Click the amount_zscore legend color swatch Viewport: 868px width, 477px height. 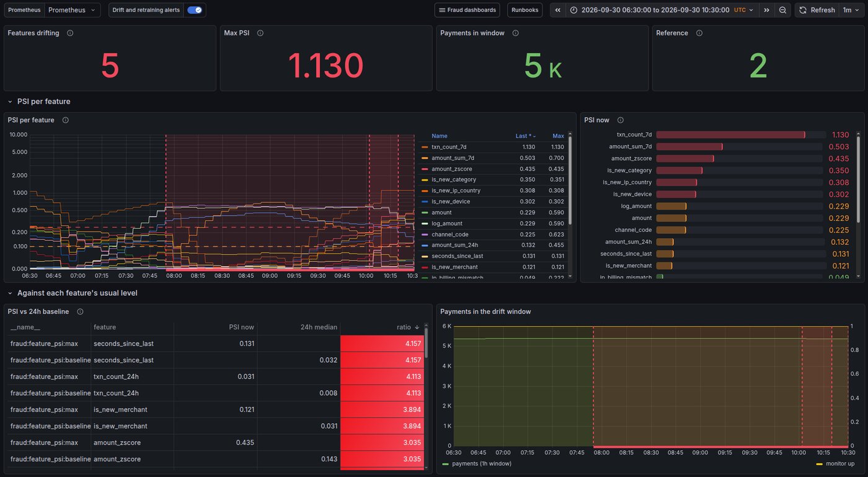coord(425,169)
